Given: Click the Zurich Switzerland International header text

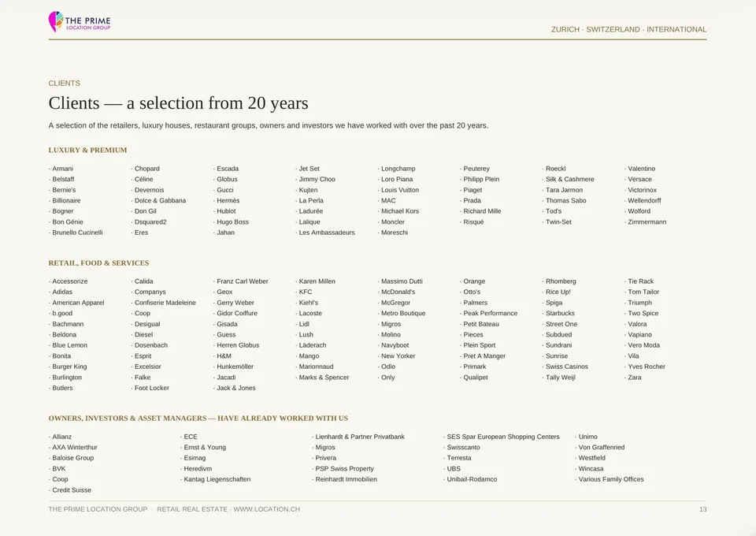Looking at the screenshot, I should (628, 29).
